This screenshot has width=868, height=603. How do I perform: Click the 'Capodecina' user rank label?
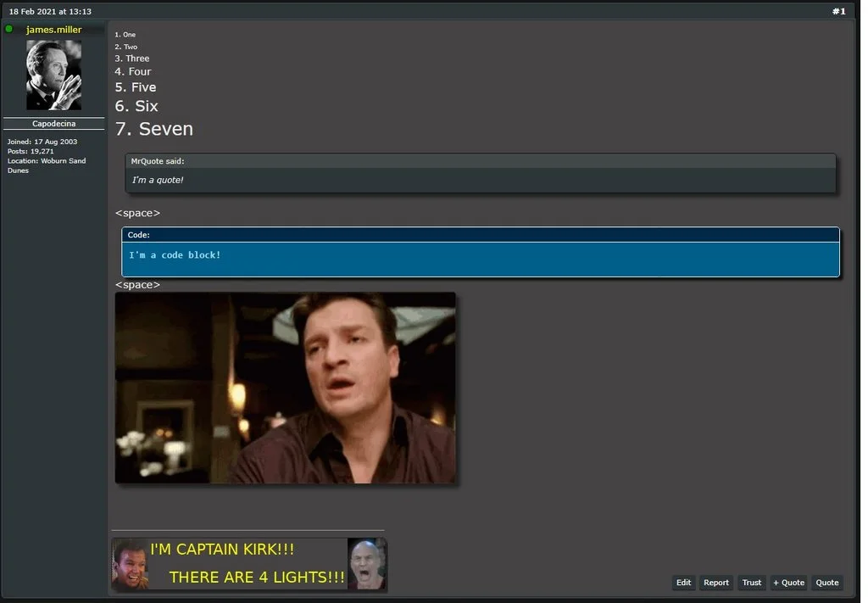tap(53, 124)
